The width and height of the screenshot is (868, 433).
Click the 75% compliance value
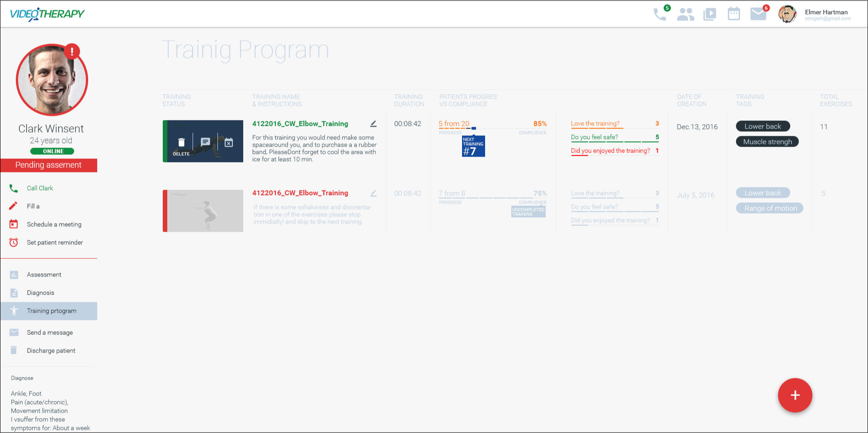540,193
